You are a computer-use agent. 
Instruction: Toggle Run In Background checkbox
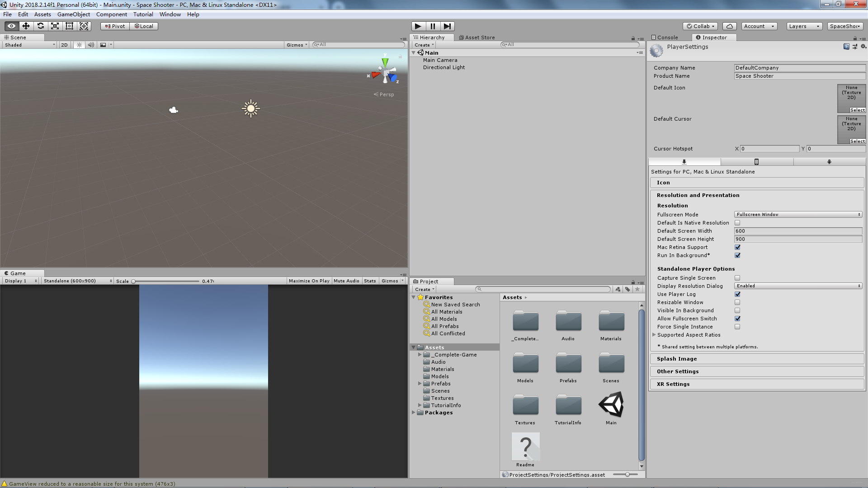(737, 255)
